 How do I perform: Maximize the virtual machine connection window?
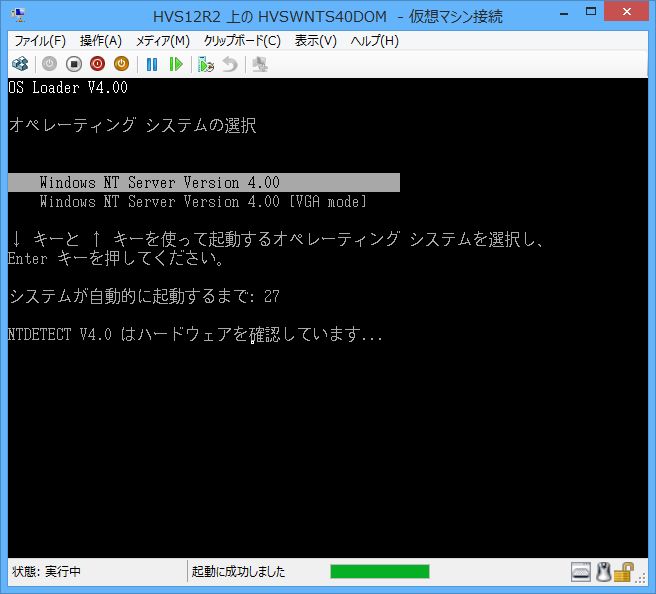[591, 12]
